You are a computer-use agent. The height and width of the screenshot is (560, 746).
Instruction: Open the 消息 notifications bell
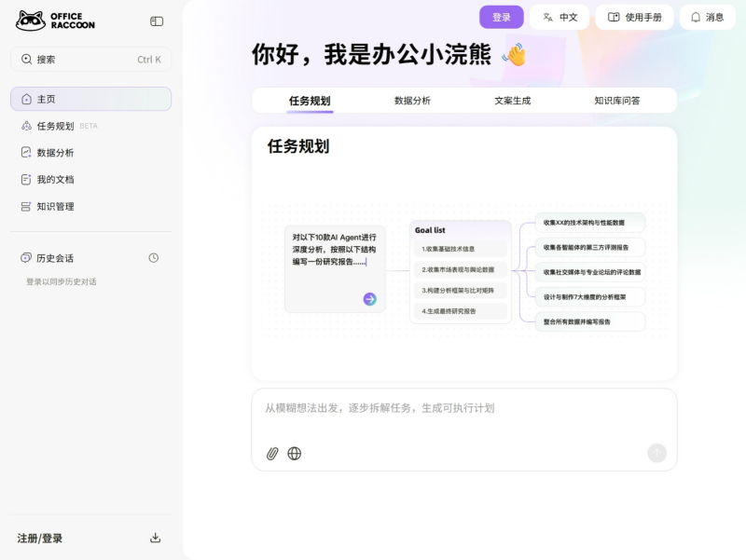[x=707, y=17]
